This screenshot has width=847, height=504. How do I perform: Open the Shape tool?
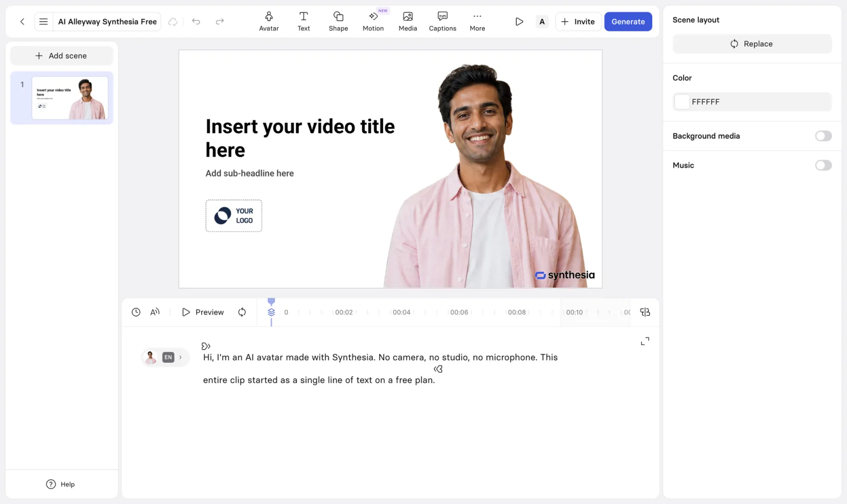click(x=338, y=22)
